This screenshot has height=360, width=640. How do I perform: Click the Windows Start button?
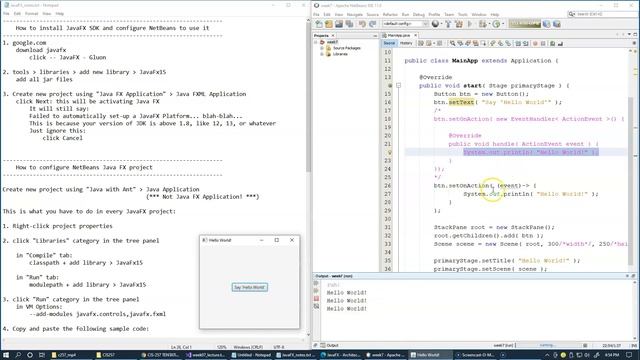(6, 355)
